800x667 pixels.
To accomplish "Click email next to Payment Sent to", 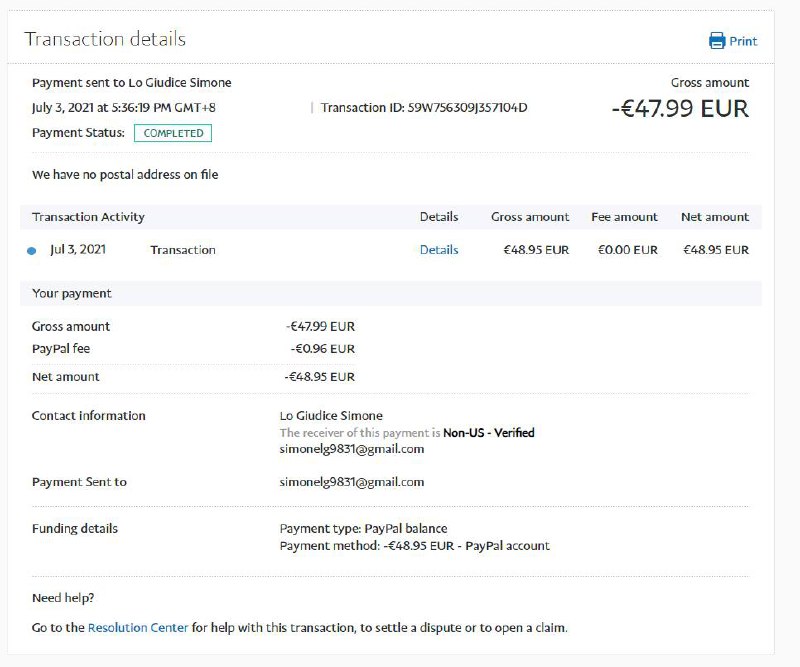I will tap(352, 482).
